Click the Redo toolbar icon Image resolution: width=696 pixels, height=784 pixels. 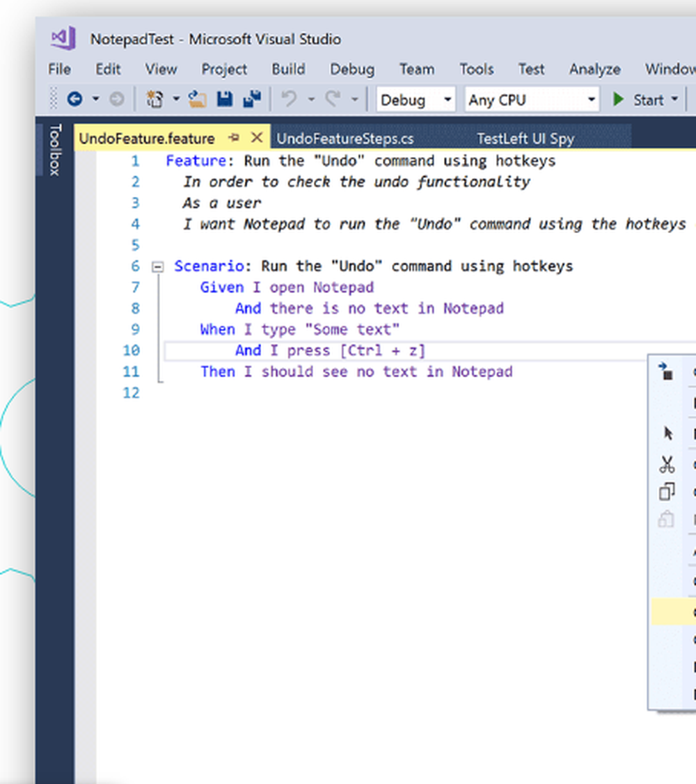pos(333,99)
